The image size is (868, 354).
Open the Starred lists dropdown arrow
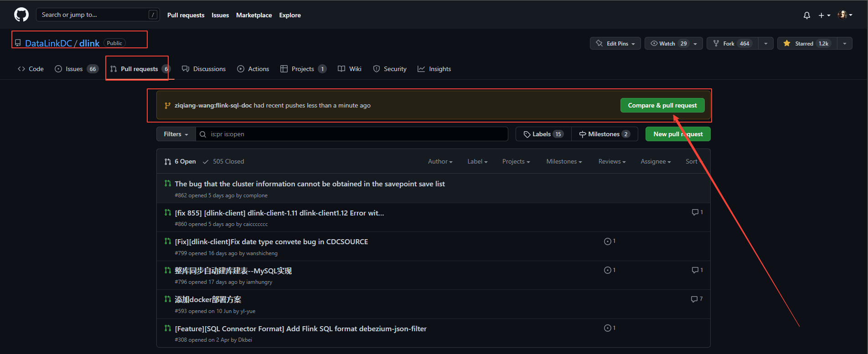[845, 43]
